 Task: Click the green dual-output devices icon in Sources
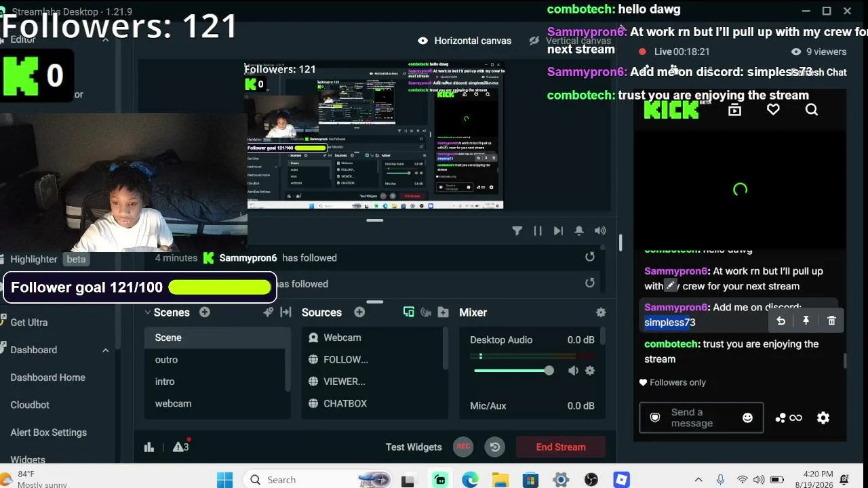tap(408, 312)
